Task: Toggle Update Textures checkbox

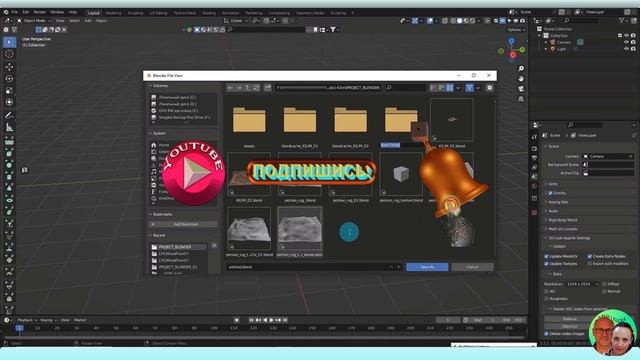Action: [546, 264]
